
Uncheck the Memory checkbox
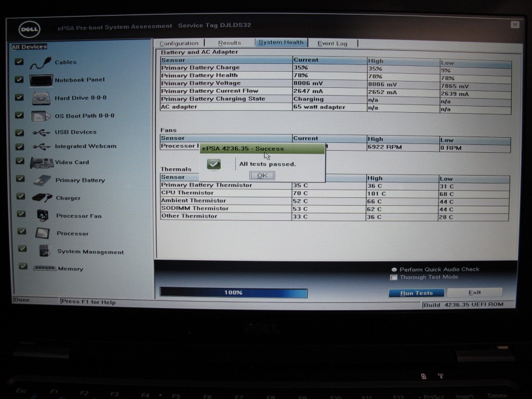pyautogui.click(x=23, y=266)
